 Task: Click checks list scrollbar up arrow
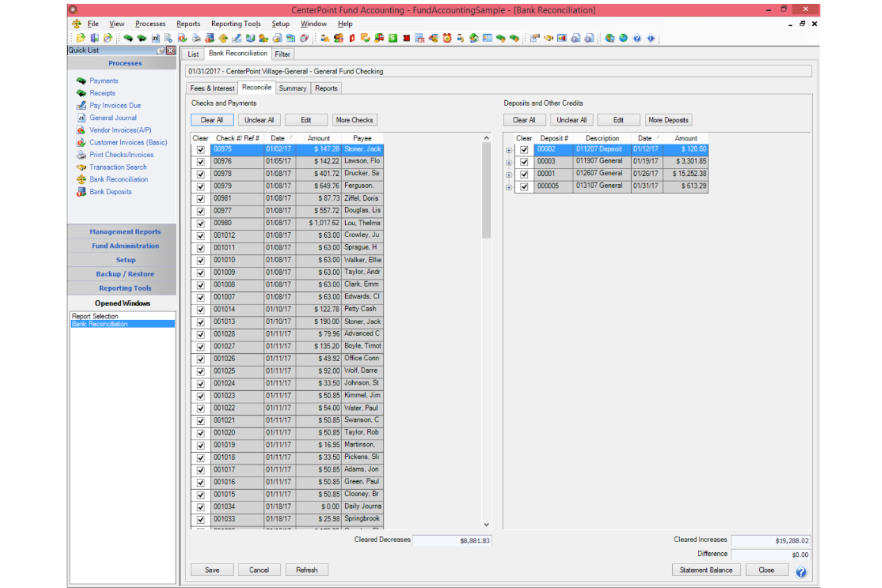click(x=486, y=138)
